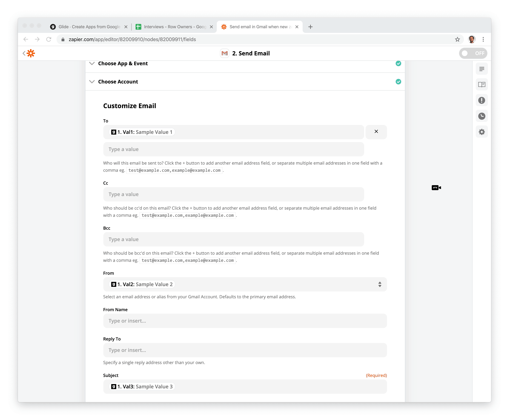Open the From email address dropdown

pos(379,284)
